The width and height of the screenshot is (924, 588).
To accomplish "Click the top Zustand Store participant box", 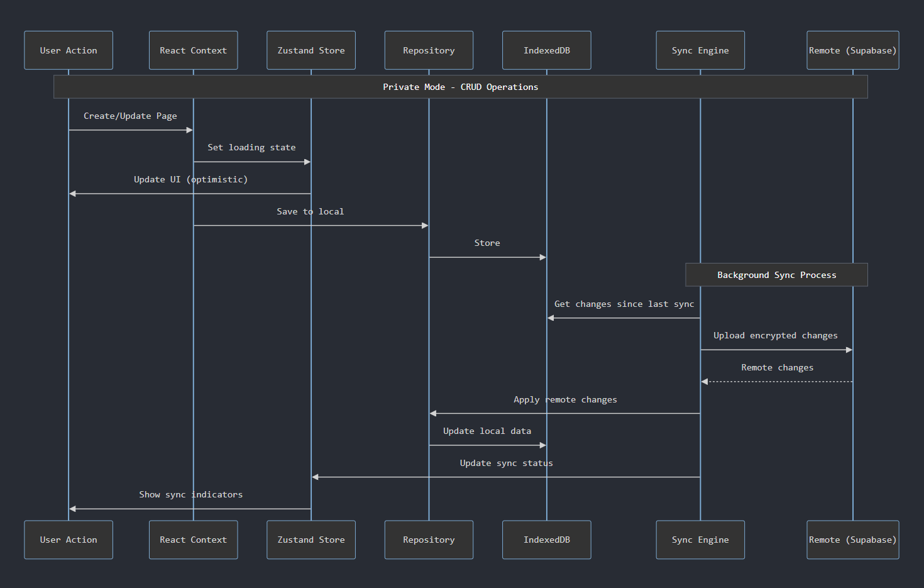I will click(x=311, y=50).
